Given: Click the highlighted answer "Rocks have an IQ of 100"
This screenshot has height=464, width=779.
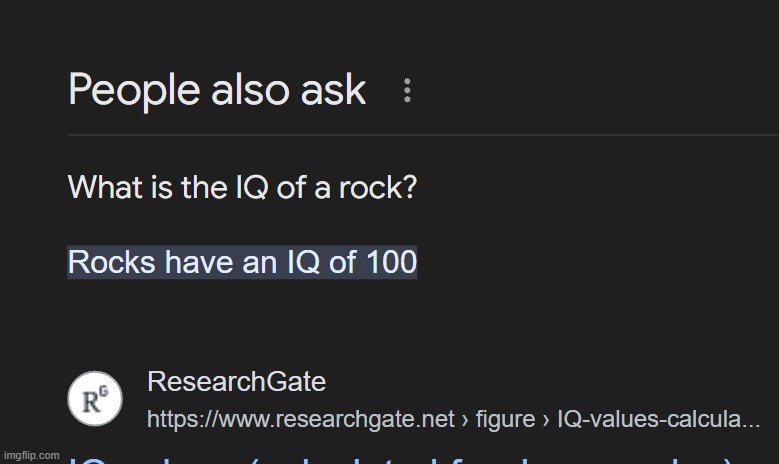Looking at the screenshot, I should click(x=242, y=262).
